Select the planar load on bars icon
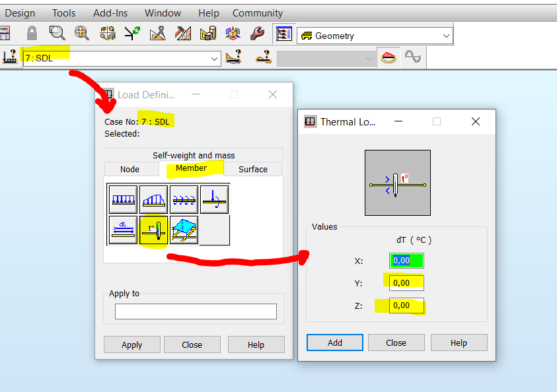 183,230
